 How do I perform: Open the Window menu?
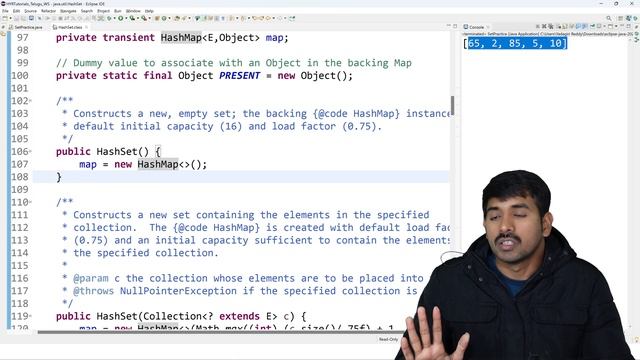click(133, 11)
